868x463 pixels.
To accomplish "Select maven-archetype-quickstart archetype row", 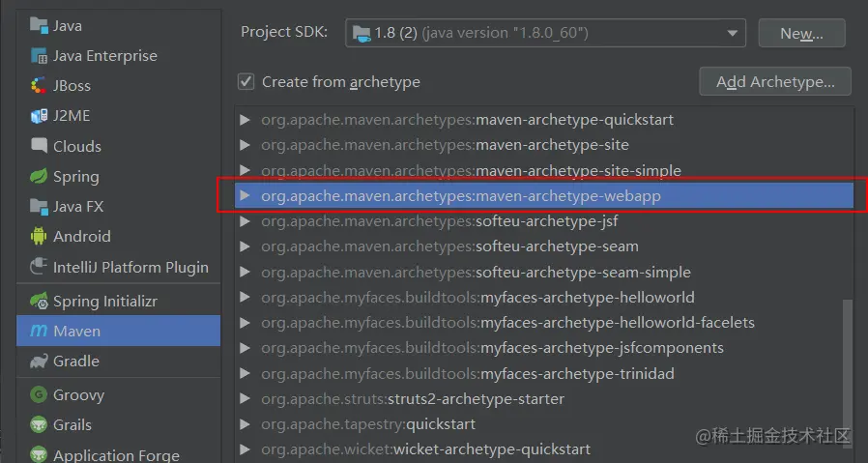I will pyautogui.click(x=543, y=120).
